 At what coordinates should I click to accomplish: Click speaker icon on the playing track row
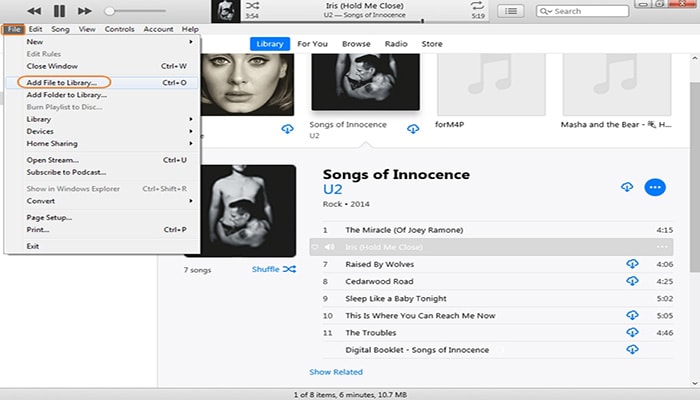[x=329, y=247]
